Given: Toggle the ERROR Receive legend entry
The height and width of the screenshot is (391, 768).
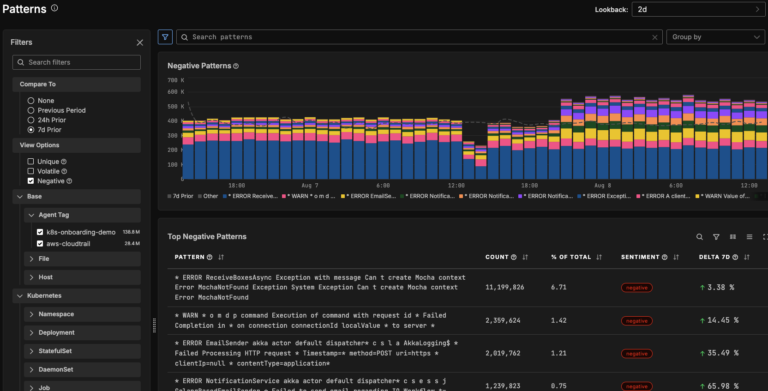Looking at the screenshot, I should pyautogui.click(x=250, y=196).
